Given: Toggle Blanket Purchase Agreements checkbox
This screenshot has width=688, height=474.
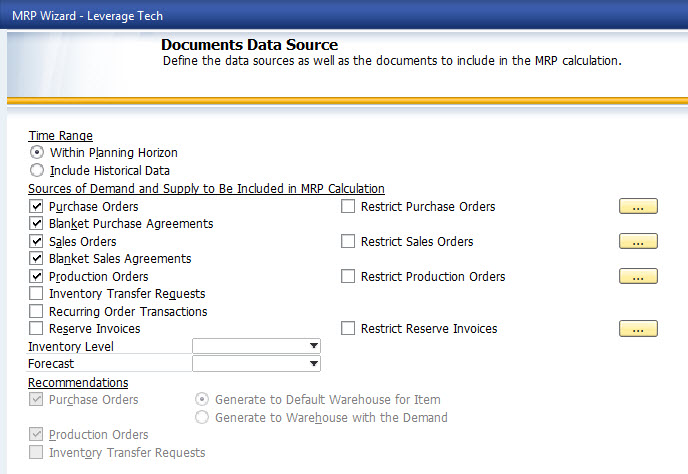Looking at the screenshot, I should point(37,224).
